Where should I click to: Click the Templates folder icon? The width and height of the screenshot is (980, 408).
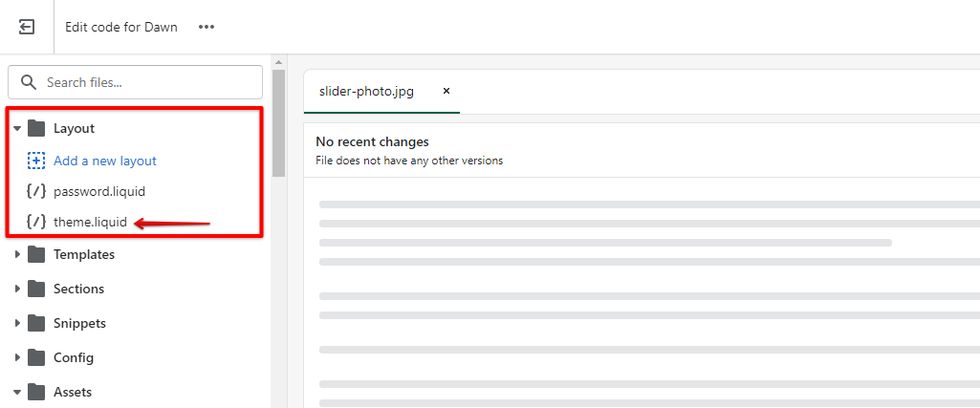(x=36, y=254)
